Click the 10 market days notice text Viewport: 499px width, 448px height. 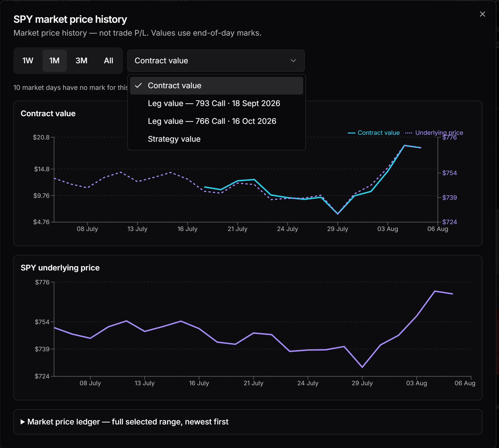(71, 88)
